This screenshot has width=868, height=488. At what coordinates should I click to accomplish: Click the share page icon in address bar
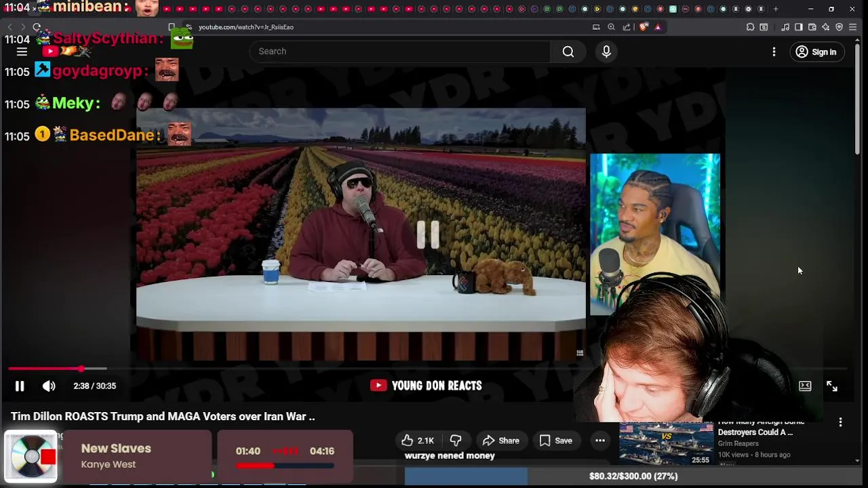pos(627,27)
